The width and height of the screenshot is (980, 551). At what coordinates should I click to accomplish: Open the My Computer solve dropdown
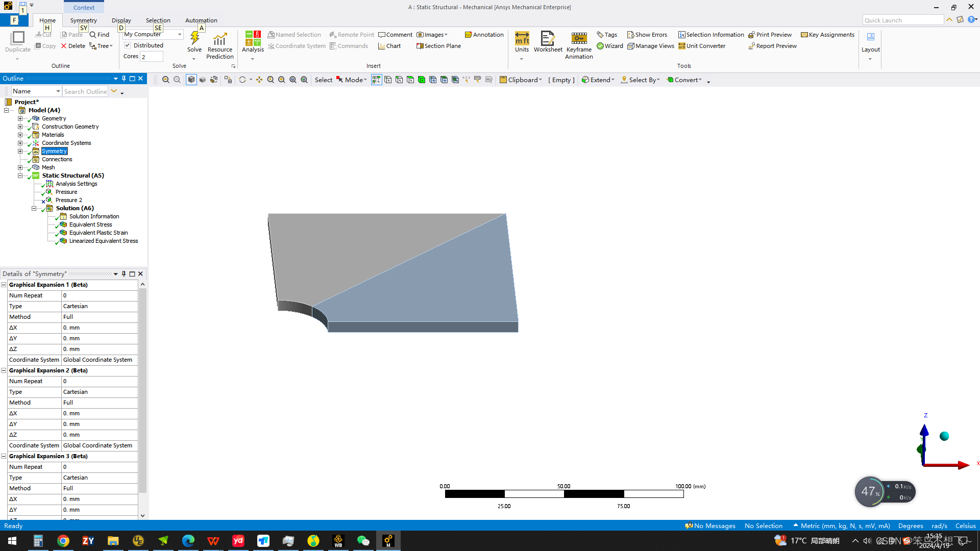180,34
